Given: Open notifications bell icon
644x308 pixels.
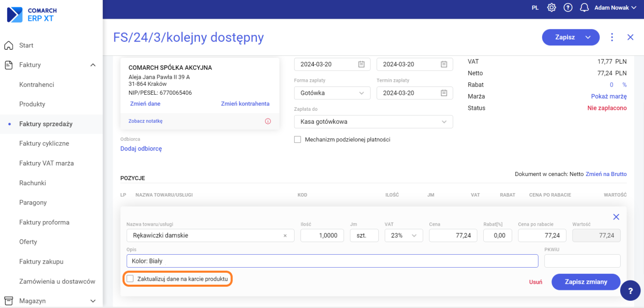Looking at the screenshot, I should coord(585,8).
